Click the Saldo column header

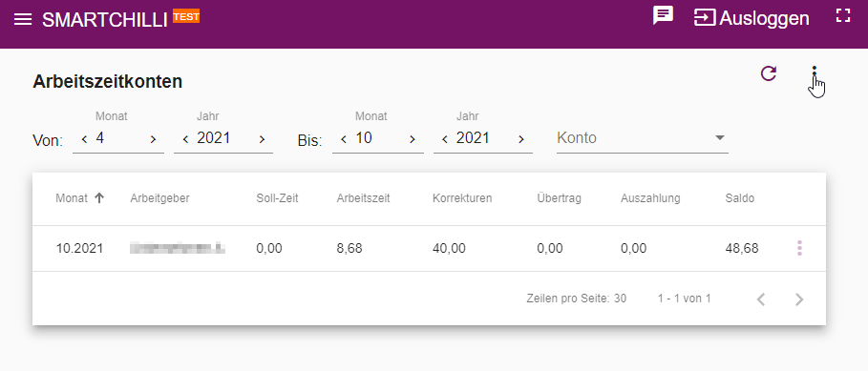740,198
